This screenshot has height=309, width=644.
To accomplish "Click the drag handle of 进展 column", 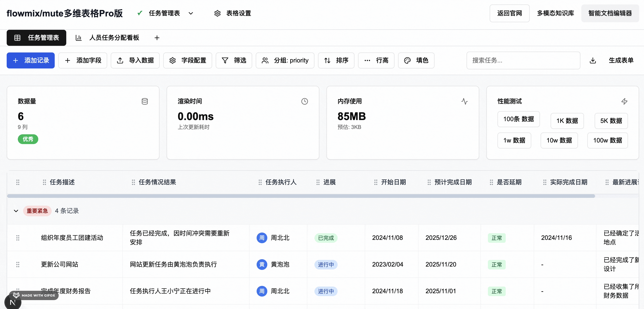I will (318, 182).
